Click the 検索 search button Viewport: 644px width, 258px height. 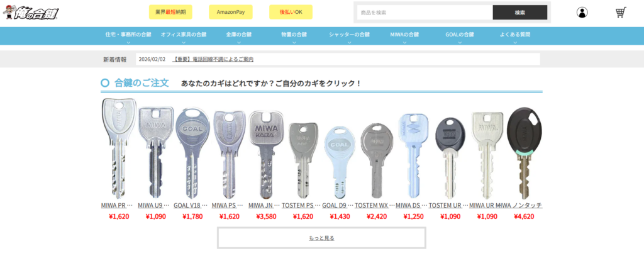pos(520,13)
